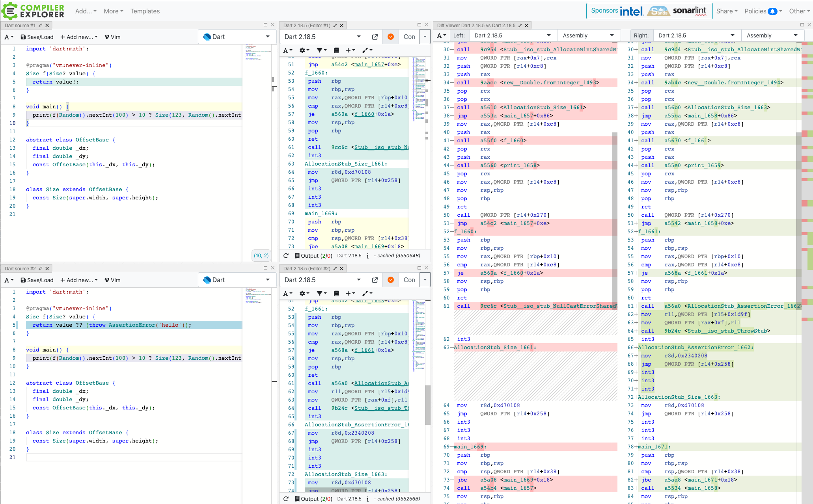This screenshot has width=813, height=504.
Task: Open output settings gear for Editor #2 compiler
Action: tap(304, 293)
